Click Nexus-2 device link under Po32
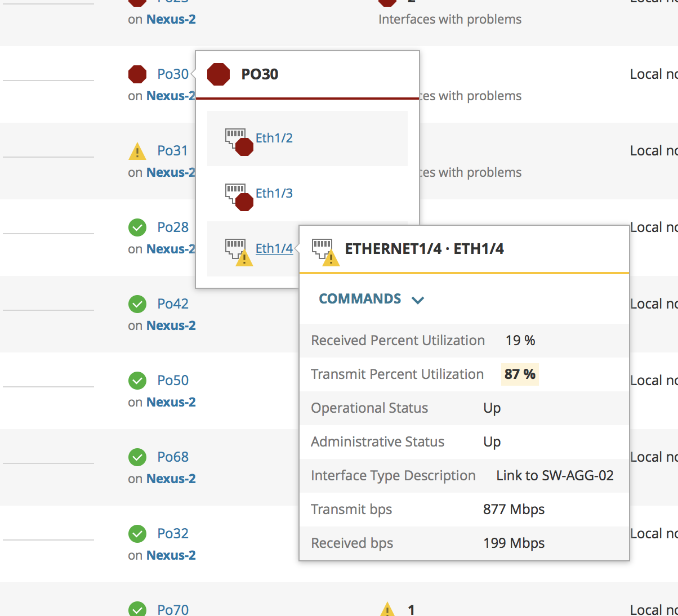The image size is (678, 616). 171,555
